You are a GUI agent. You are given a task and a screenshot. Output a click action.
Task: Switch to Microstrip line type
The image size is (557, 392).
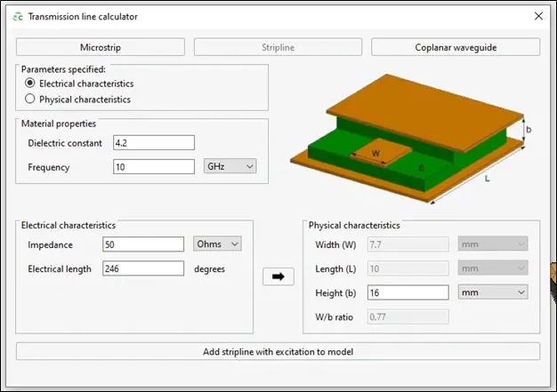(x=100, y=47)
